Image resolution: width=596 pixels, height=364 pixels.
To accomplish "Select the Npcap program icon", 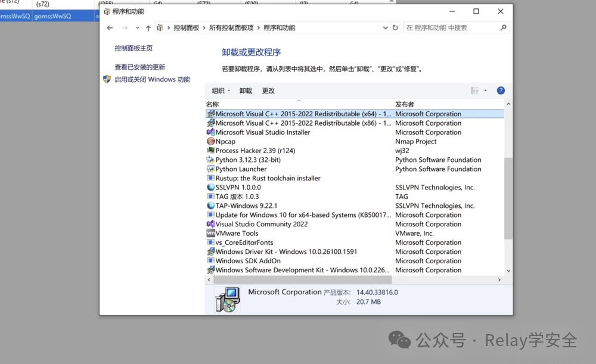I will tap(211, 141).
